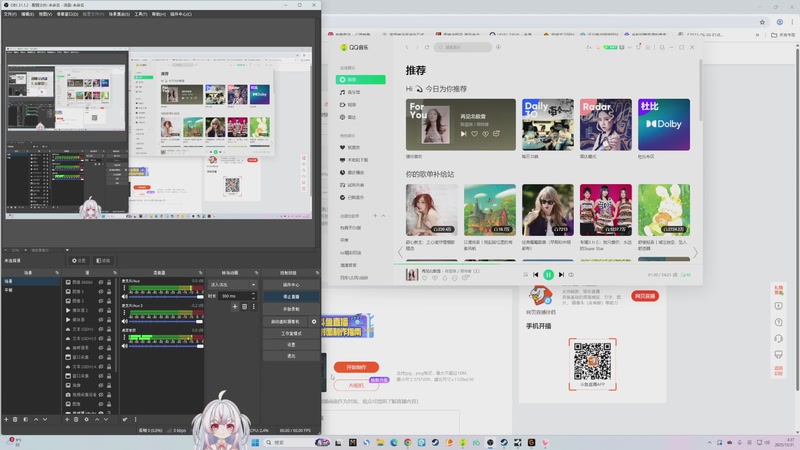800x450 pixels.
Task: Open OBS 视图 menu
Action: click(45, 14)
